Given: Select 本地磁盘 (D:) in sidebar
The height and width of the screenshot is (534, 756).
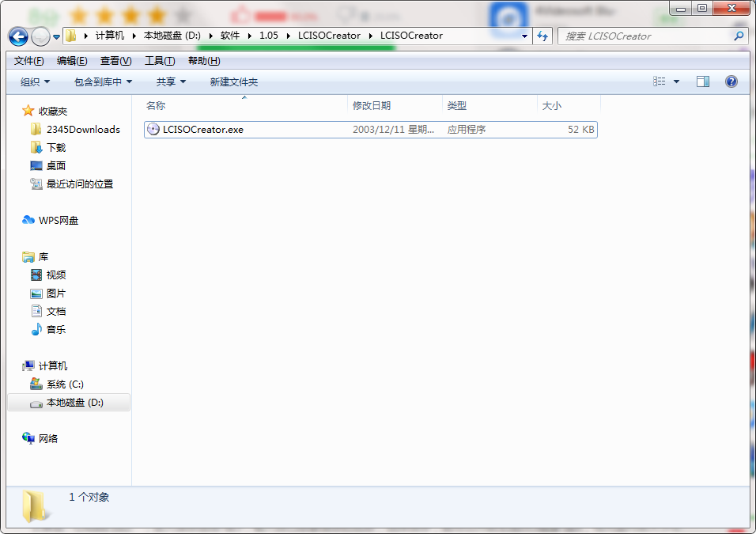Looking at the screenshot, I should pos(75,402).
